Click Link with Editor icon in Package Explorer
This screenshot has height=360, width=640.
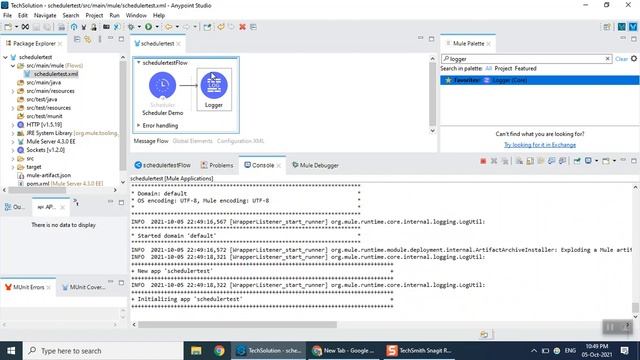(x=88, y=39)
